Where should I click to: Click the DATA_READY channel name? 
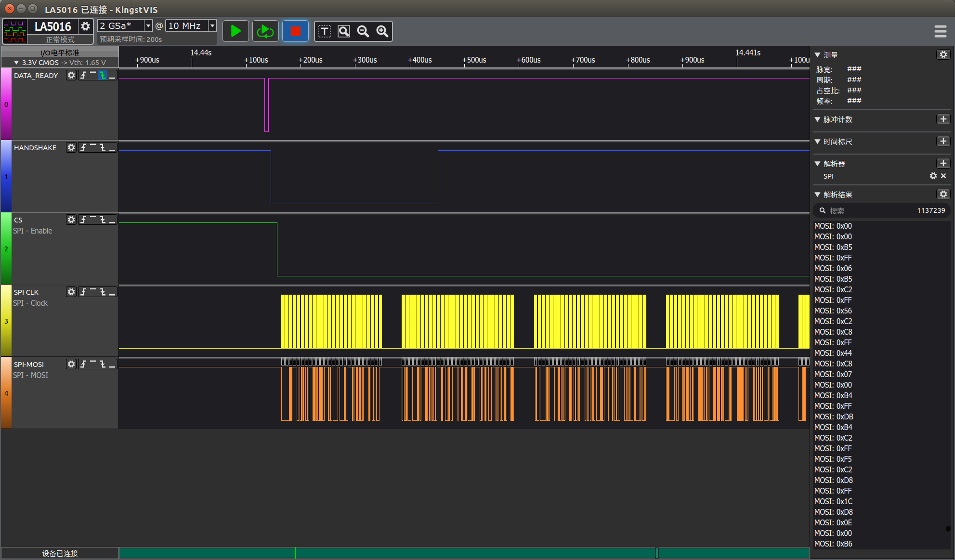36,76
